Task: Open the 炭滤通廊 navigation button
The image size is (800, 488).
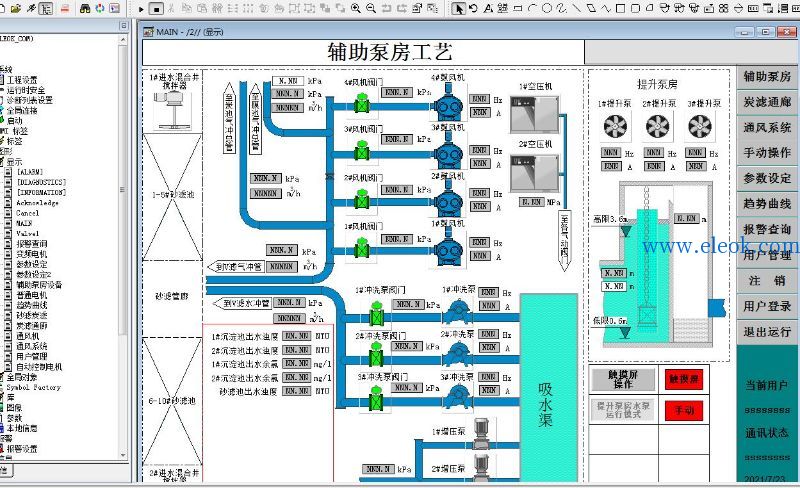Action: coord(767,102)
